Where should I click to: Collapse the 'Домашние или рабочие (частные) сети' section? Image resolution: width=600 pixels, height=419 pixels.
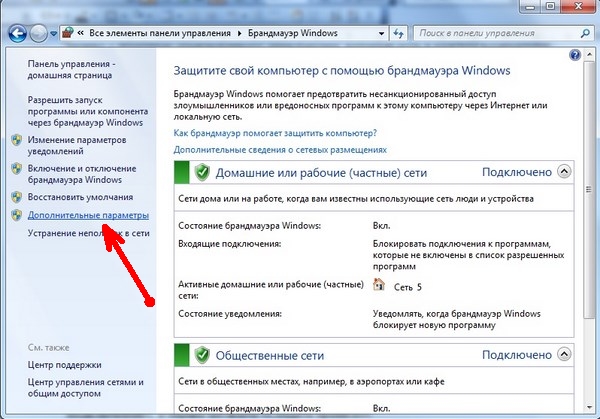[x=564, y=171]
